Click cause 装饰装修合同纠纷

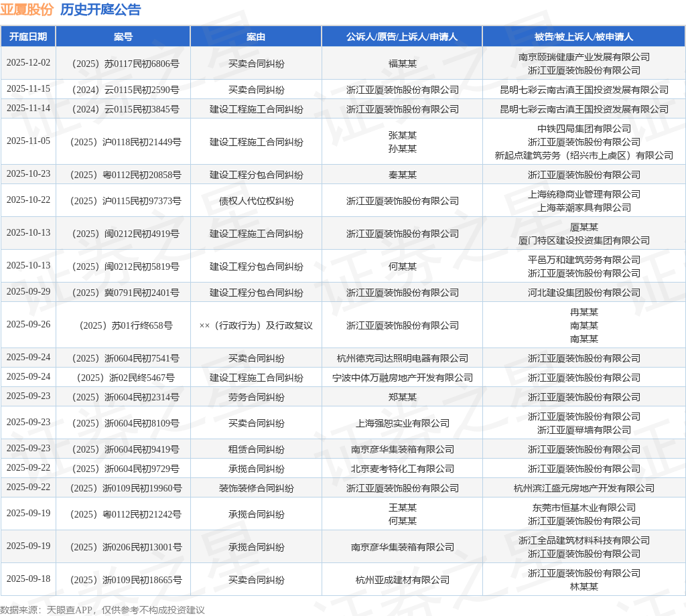coord(257,488)
